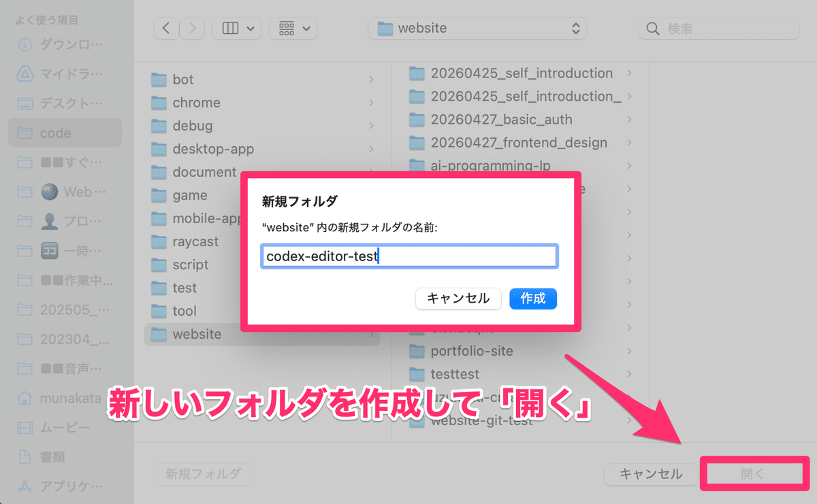
Task: Select the testtest folder
Action: point(522,374)
